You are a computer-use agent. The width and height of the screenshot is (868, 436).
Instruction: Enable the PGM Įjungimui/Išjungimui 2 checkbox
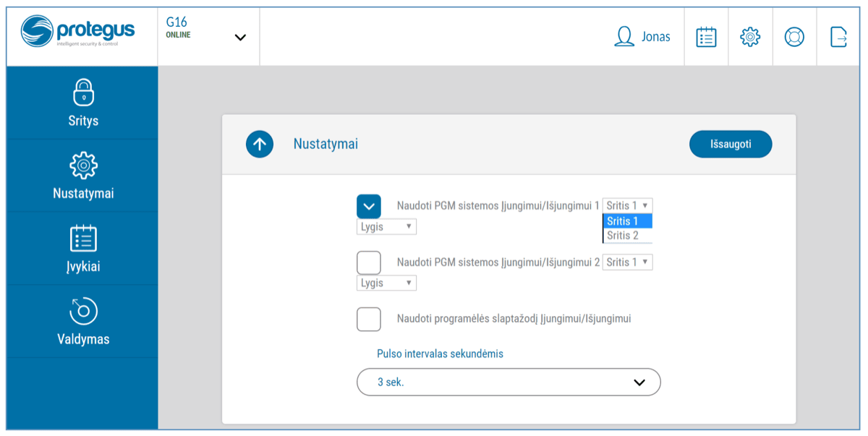pos(369,262)
